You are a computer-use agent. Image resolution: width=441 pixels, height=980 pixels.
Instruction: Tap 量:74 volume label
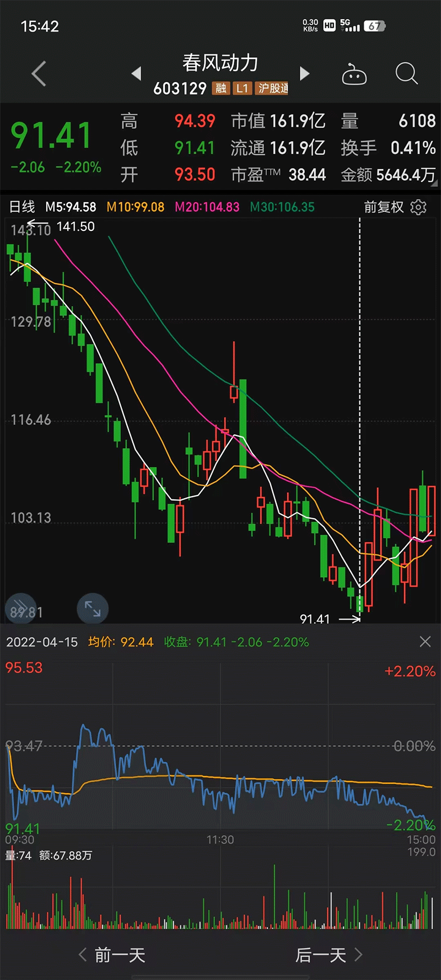18,855
